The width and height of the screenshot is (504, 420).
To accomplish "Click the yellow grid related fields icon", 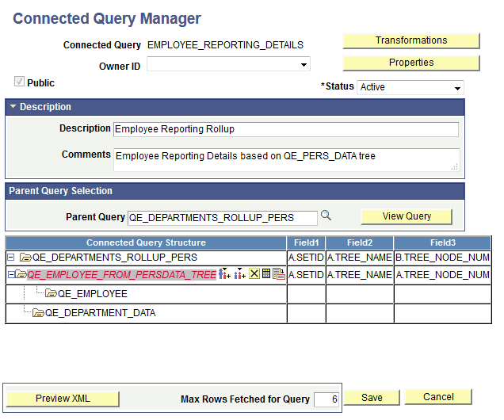I will click(x=266, y=273).
